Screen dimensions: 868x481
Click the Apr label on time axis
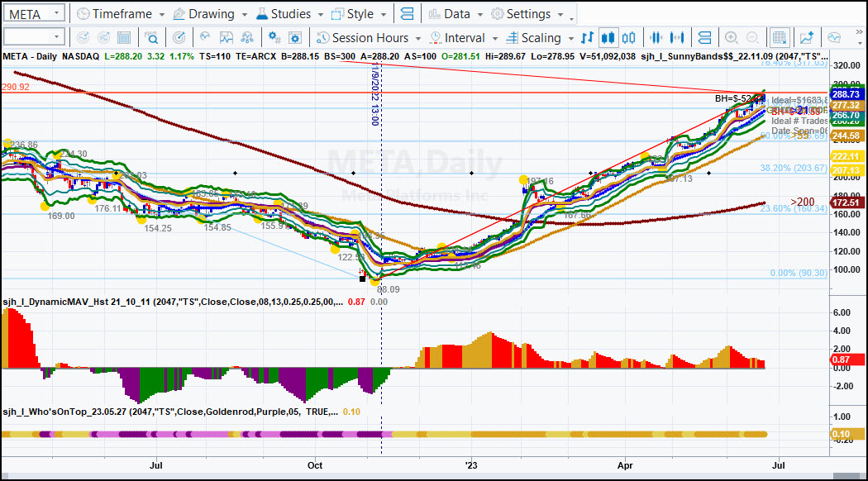tap(625, 465)
